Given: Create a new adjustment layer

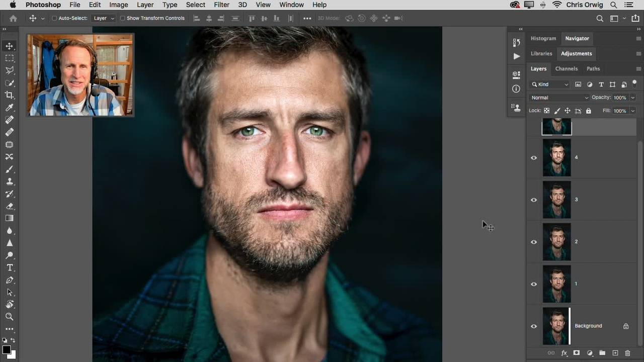Looking at the screenshot, I should point(590,353).
